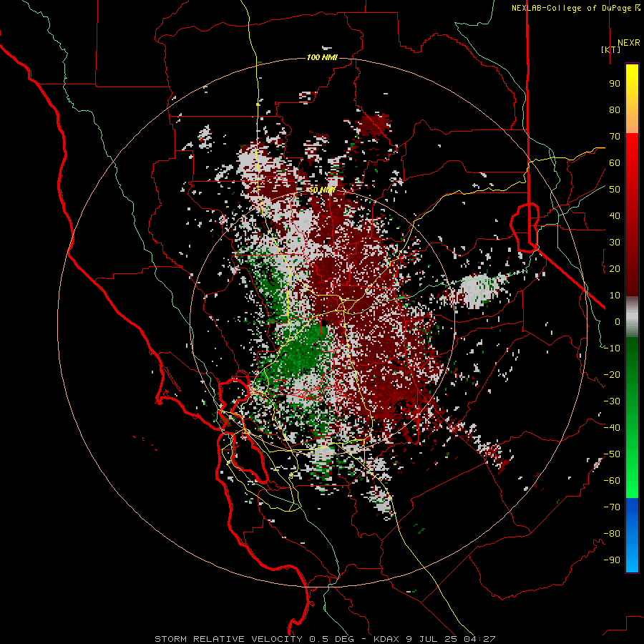
Task: Click the -80 value on velocity scale
Action: coord(612,534)
